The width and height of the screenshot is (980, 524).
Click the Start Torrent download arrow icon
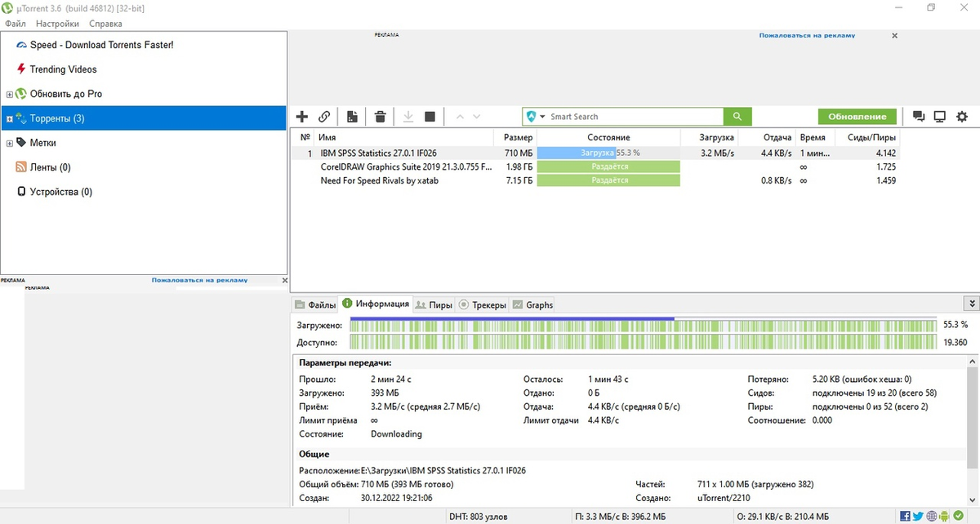tap(408, 117)
